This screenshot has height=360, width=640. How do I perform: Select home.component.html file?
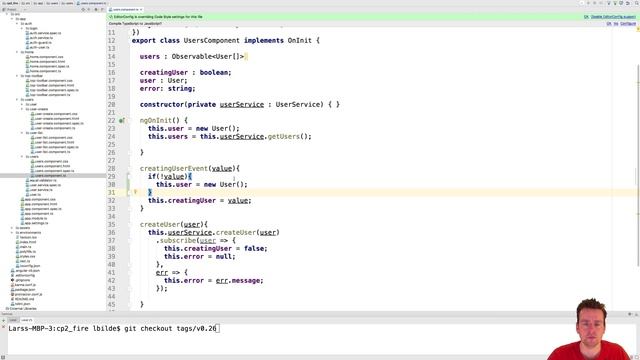click(47, 62)
